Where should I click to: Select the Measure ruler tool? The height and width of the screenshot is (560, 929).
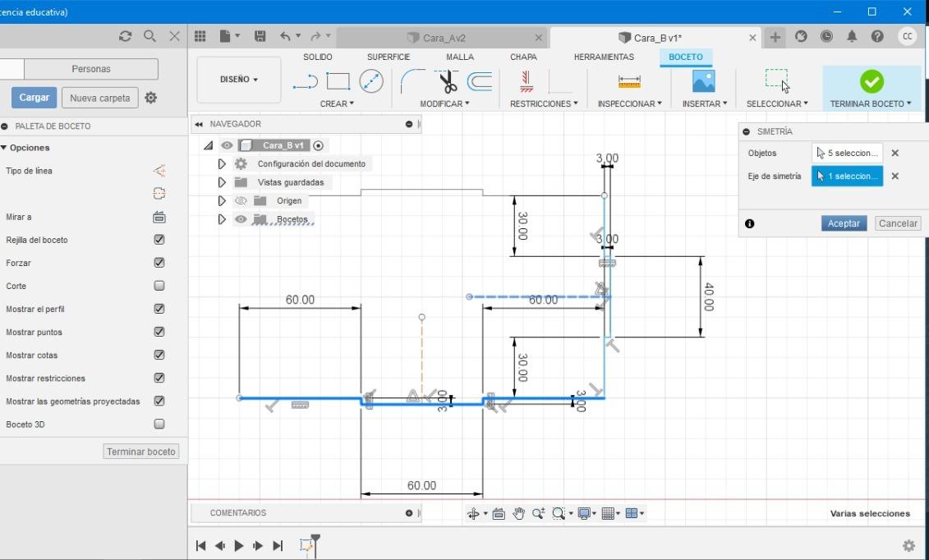[629, 81]
